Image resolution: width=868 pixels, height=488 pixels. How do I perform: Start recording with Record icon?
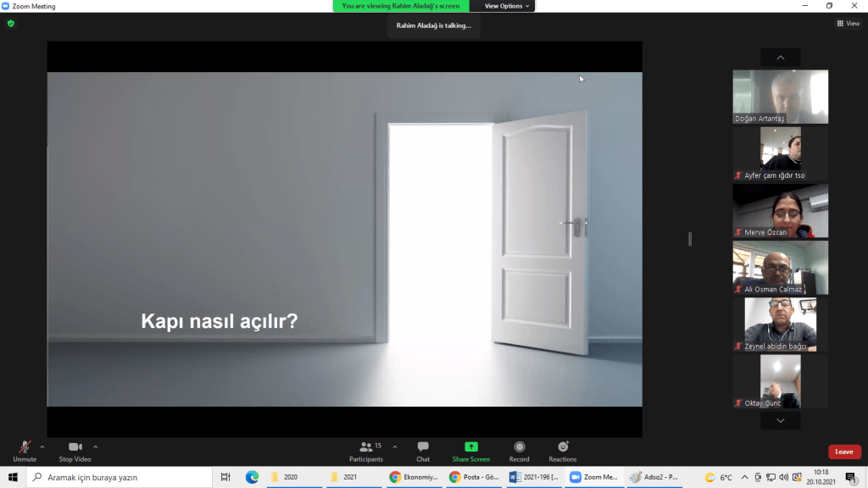tap(520, 447)
